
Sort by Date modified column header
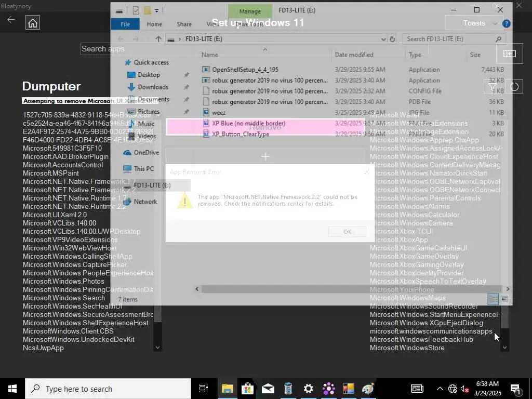pos(354,55)
